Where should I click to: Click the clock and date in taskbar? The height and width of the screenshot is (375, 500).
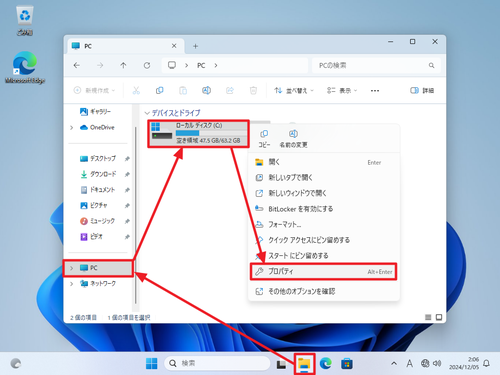(x=464, y=363)
